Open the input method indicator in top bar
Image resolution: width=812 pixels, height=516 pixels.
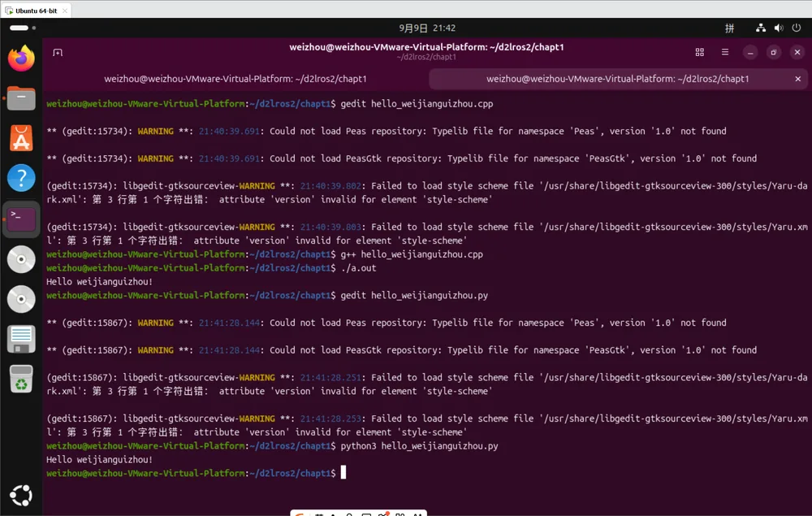[730, 28]
